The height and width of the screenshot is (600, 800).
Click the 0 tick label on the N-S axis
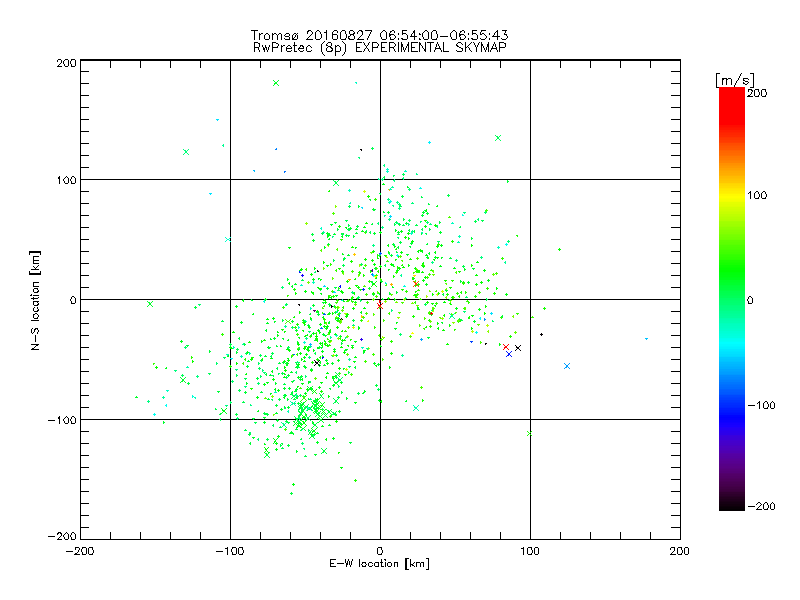73,301
